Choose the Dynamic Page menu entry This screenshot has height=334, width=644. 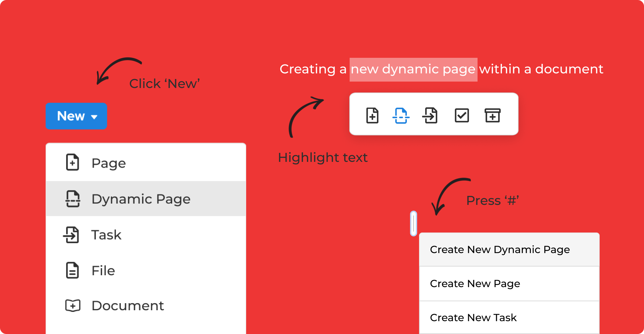click(141, 199)
